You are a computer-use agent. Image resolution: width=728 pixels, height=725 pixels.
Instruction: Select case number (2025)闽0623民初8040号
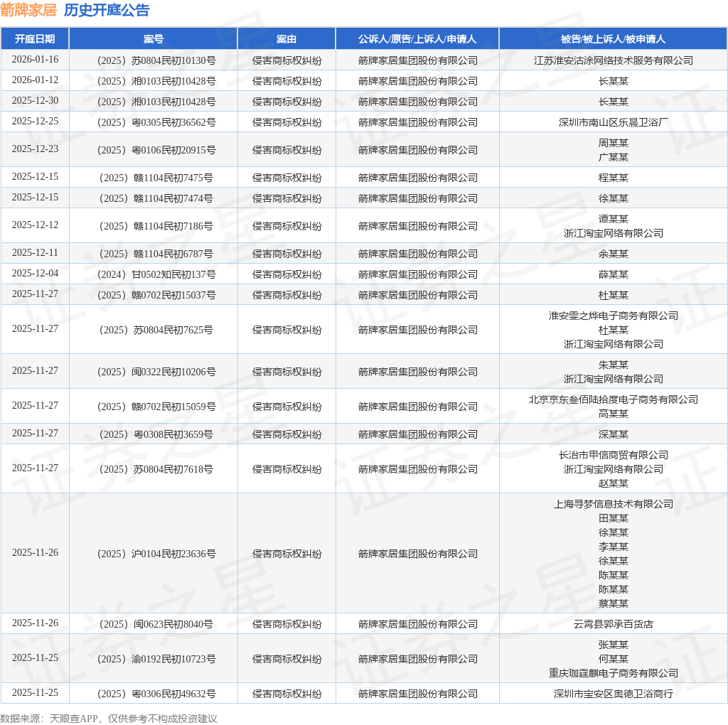(156, 624)
